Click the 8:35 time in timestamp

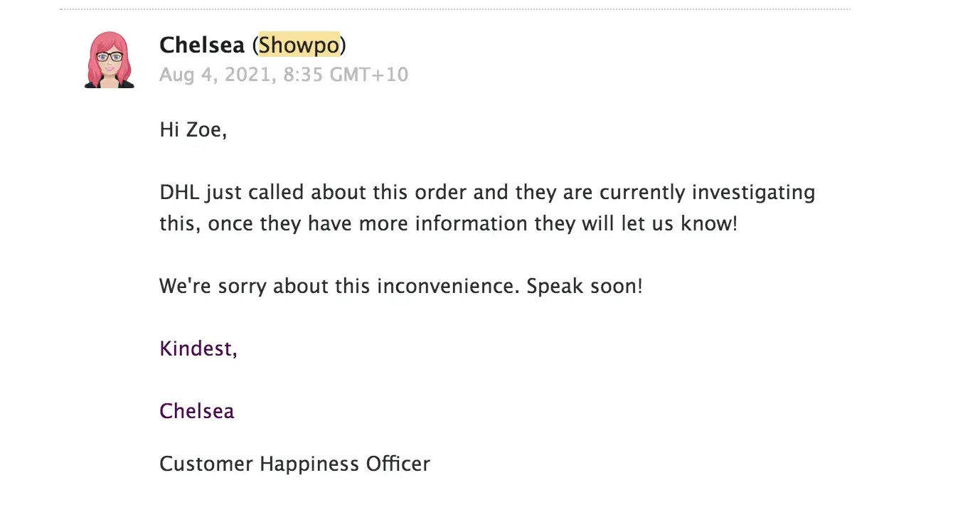[303, 75]
